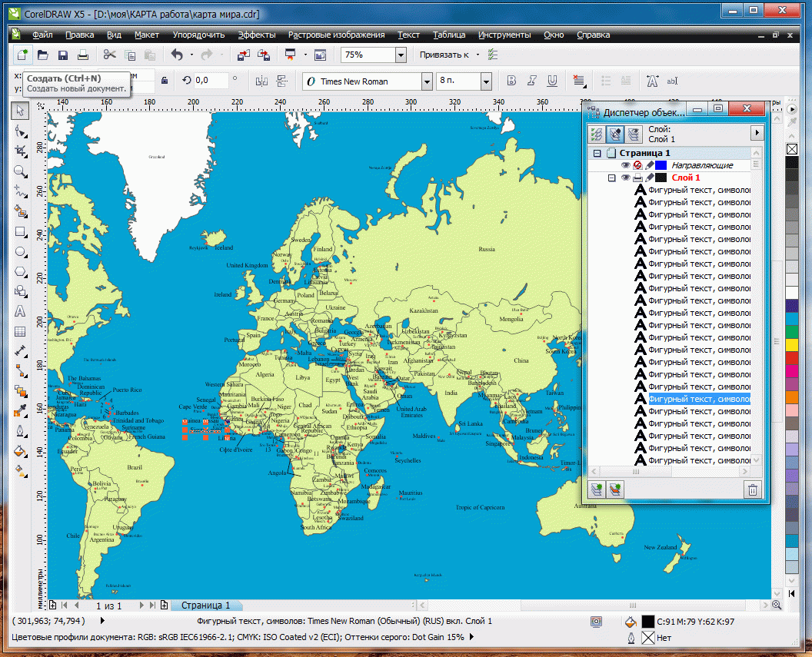The width and height of the screenshot is (812, 657).
Task: Pick the Ellipse tool
Action: pyautogui.click(x=21, y=251)
